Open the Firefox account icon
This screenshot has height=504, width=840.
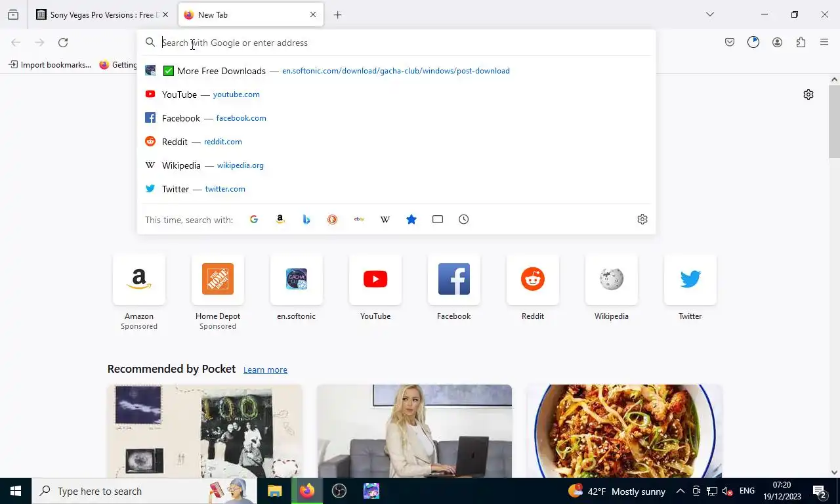(777, 43)
